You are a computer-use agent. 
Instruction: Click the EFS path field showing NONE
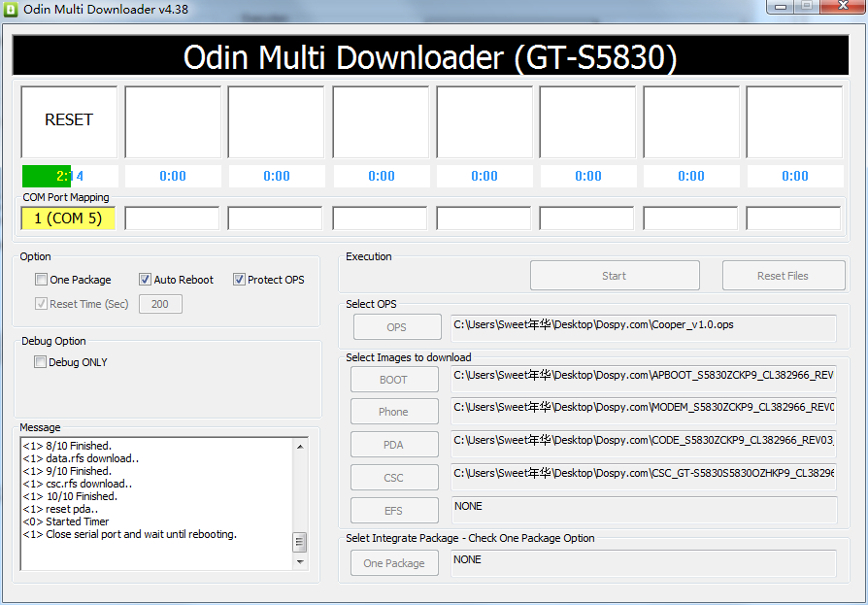coord(645,510)
